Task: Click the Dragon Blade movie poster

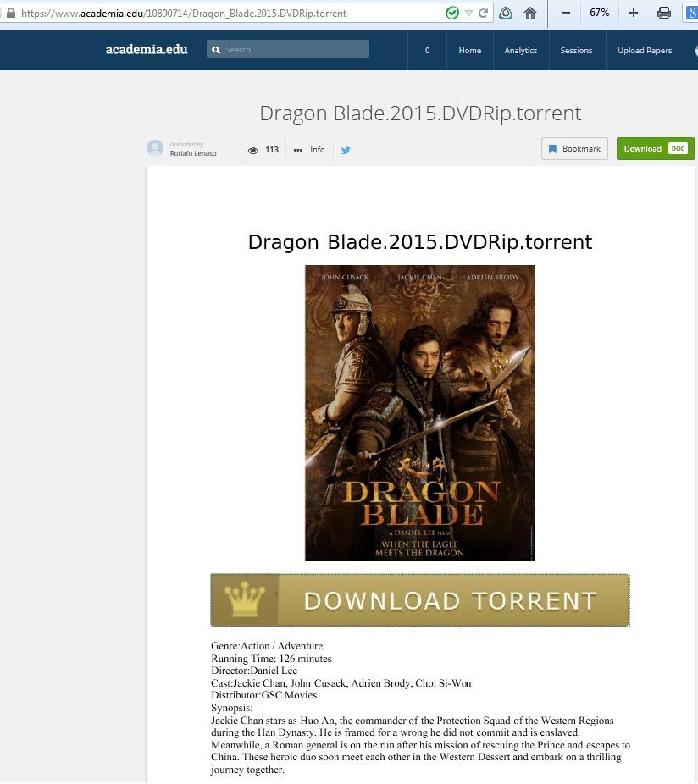Action: coord(420,413)
